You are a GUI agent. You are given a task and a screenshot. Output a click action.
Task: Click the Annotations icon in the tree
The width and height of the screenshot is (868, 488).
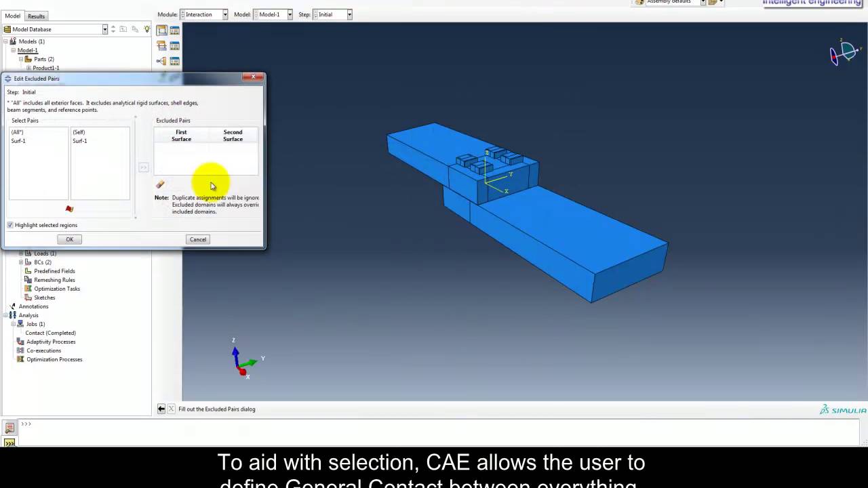pyautogui.click(x=12, y=306)
